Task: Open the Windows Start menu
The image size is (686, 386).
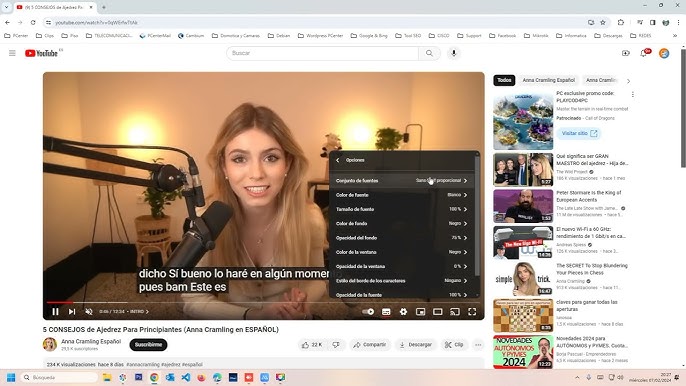Action: (11, 377)
